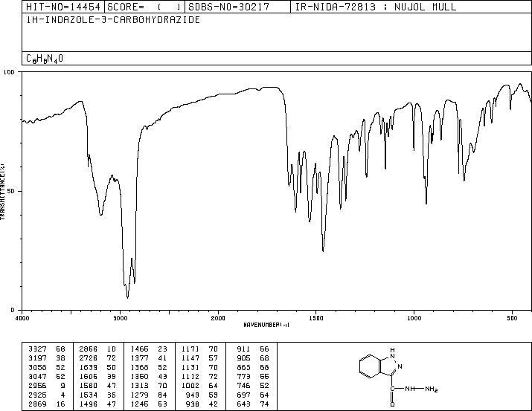Select peak value 1360 in the table
532x411 pixels.
tap(139, 376)
